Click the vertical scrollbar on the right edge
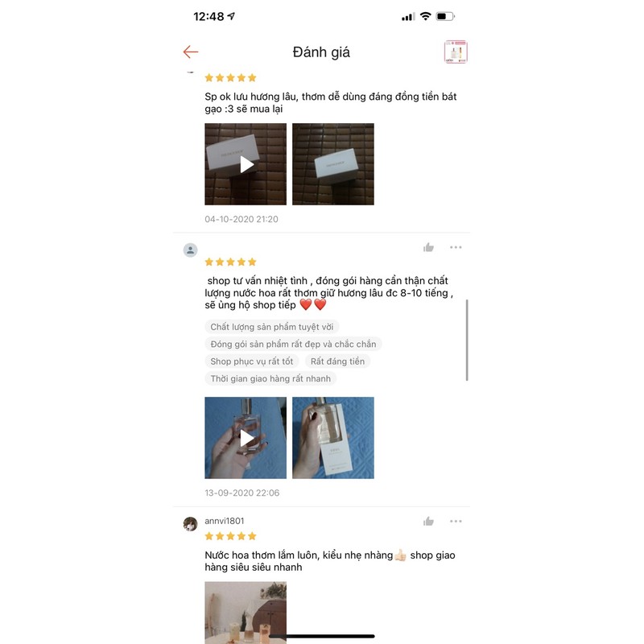This screenshot has height=644, width=644. (467, 340)
